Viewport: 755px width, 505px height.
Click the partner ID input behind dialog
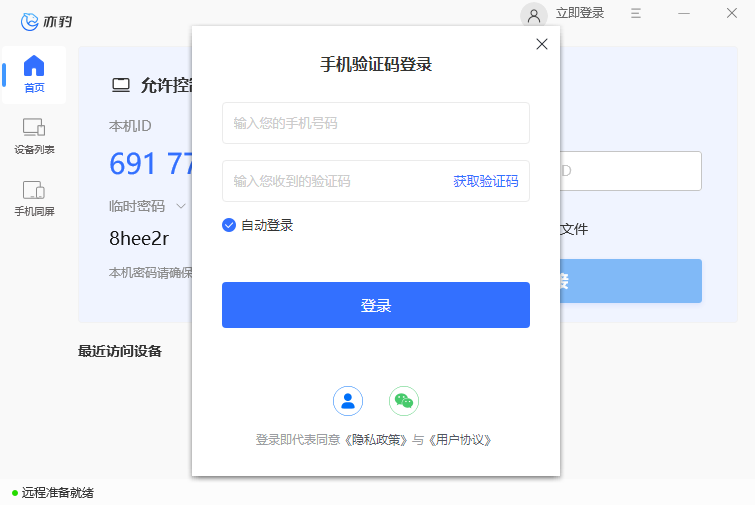tap(631, 171)
